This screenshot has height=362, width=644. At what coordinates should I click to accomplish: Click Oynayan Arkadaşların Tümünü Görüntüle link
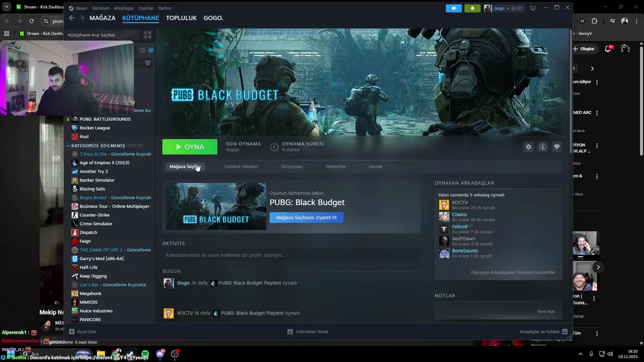pyautogui.click(x=513, y=273)
